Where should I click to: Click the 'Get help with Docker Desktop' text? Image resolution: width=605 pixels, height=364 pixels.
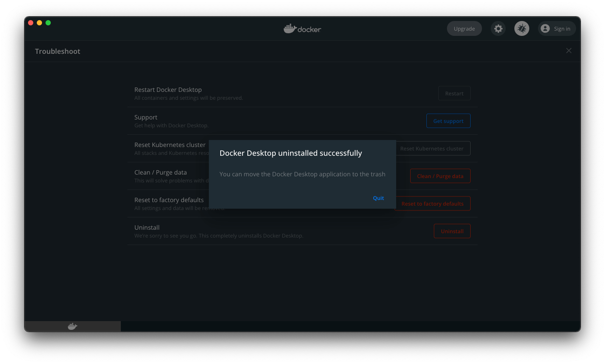click(172, 126)
